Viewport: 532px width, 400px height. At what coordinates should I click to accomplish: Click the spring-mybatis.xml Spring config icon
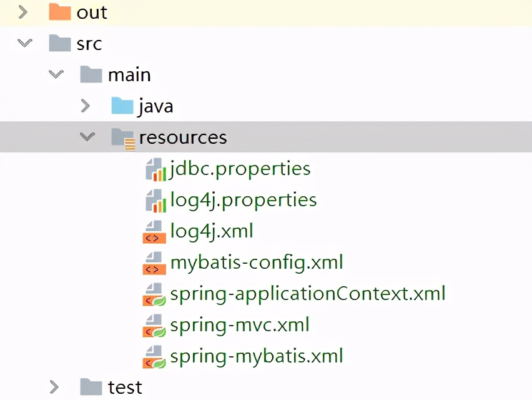[154, 357]
